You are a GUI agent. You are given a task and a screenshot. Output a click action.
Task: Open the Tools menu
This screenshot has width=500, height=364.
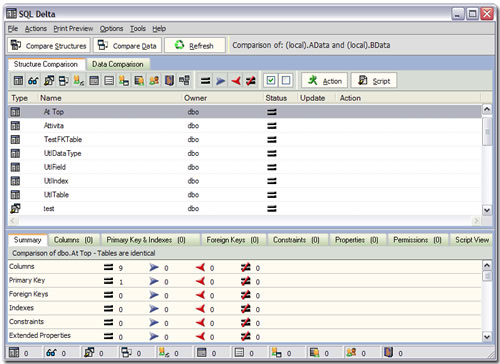click(x=138, y=29)
